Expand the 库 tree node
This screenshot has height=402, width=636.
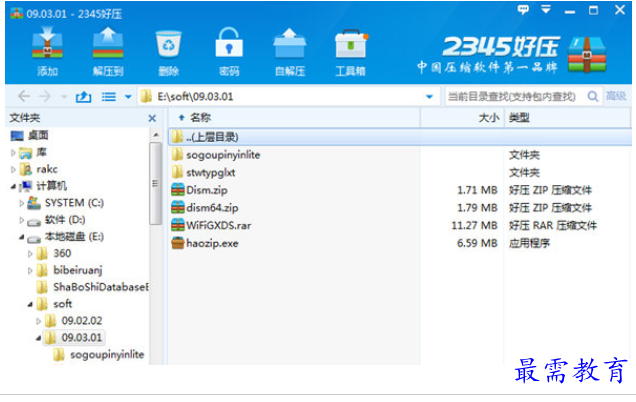click(x=13, y=153)
